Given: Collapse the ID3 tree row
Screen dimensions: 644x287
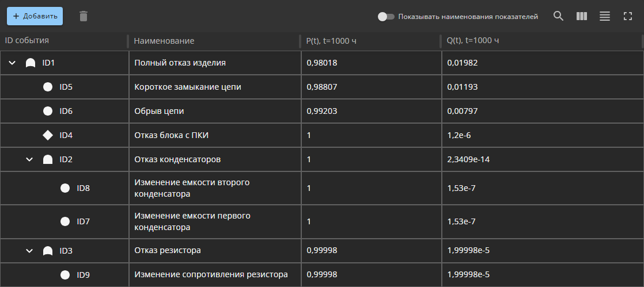Looking at the screenshot, I should (x=29, y=251).
